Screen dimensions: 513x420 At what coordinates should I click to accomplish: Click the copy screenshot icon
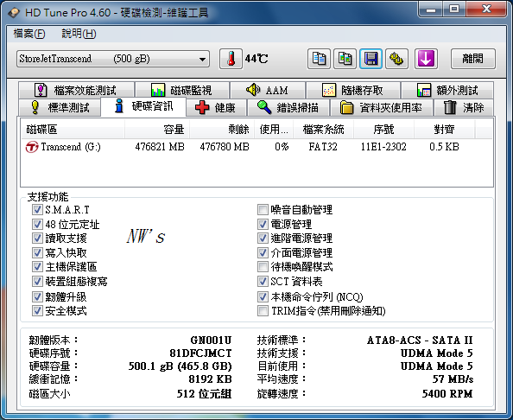(x=345, y=59)
